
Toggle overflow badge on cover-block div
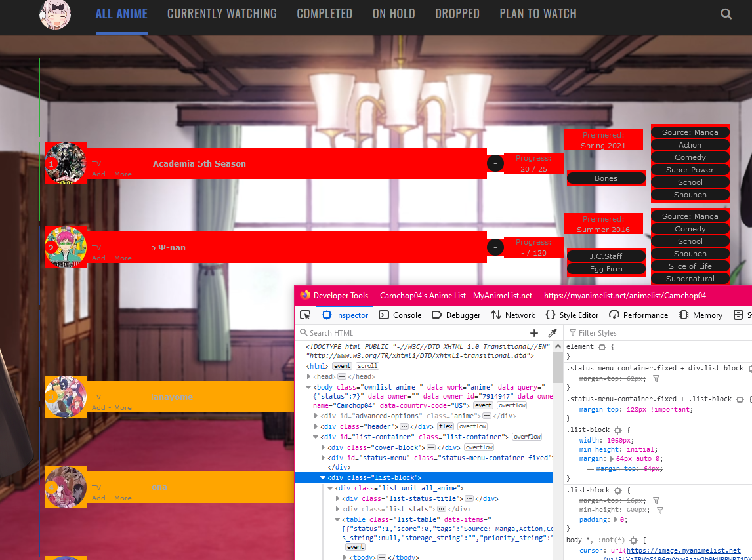479,447
